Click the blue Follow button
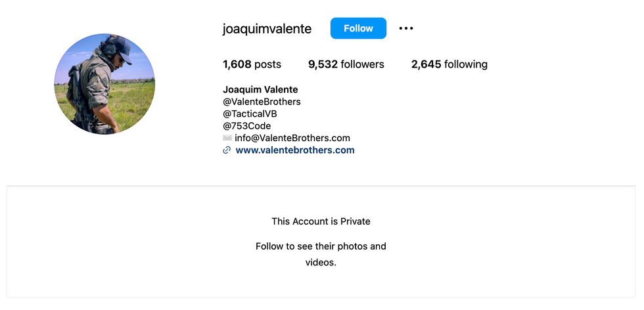This screenshot has height=310, width=644. point(358,28)
